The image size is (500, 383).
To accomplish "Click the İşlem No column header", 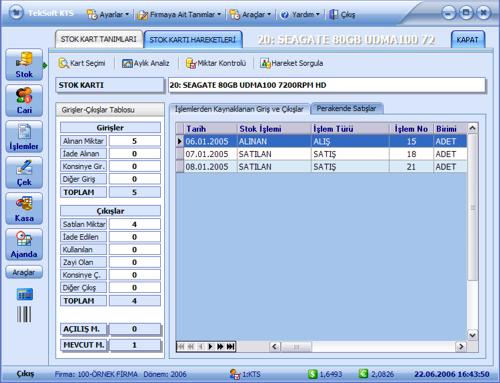I will (x=411, y=129).
